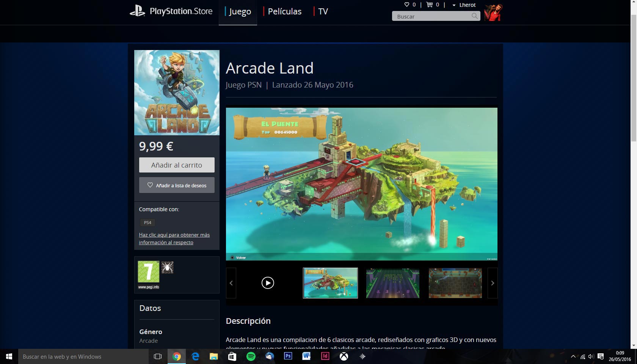Open the Slack-like icon after Xbox
Screen dimensions: 637x364
click(362, 356)
